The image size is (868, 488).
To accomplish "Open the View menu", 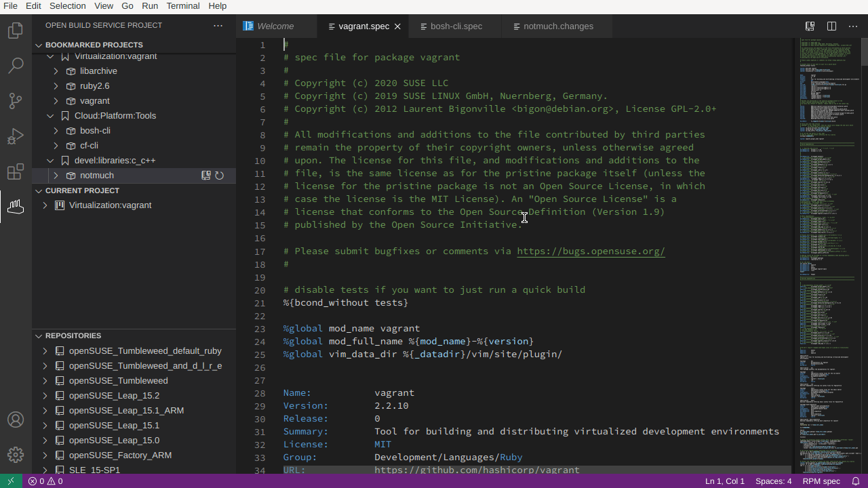I will 104,6.
